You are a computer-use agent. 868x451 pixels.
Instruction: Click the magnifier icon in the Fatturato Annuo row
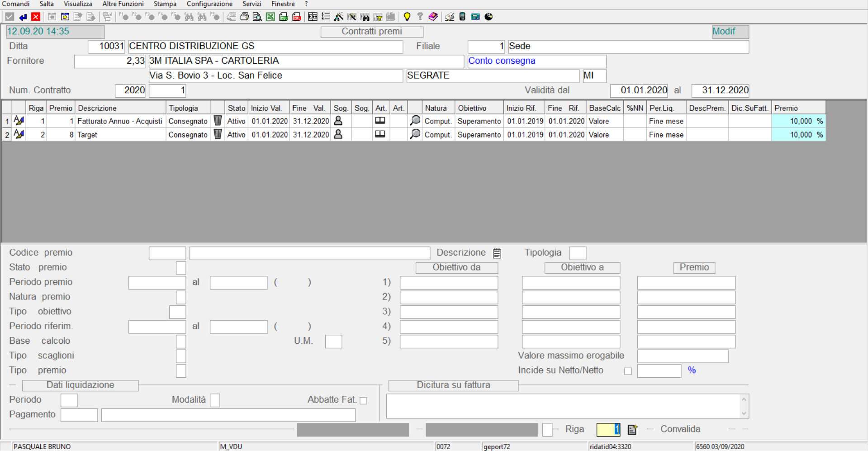415,121
